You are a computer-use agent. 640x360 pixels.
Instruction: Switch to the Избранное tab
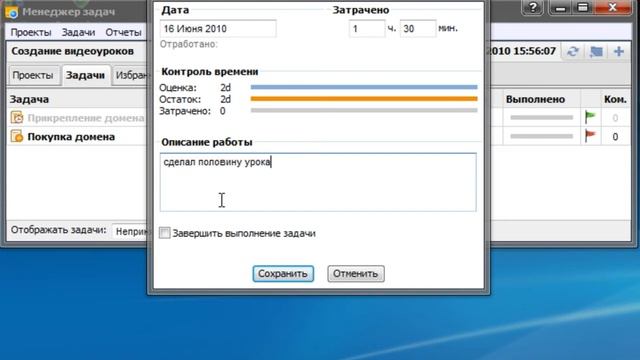(x=131, y=75)
